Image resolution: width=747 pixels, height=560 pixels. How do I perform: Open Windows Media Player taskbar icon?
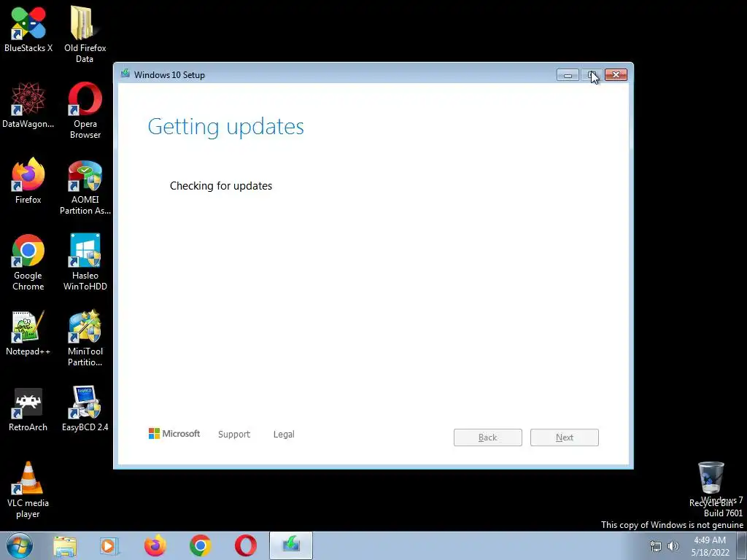[x=109, y=545]
